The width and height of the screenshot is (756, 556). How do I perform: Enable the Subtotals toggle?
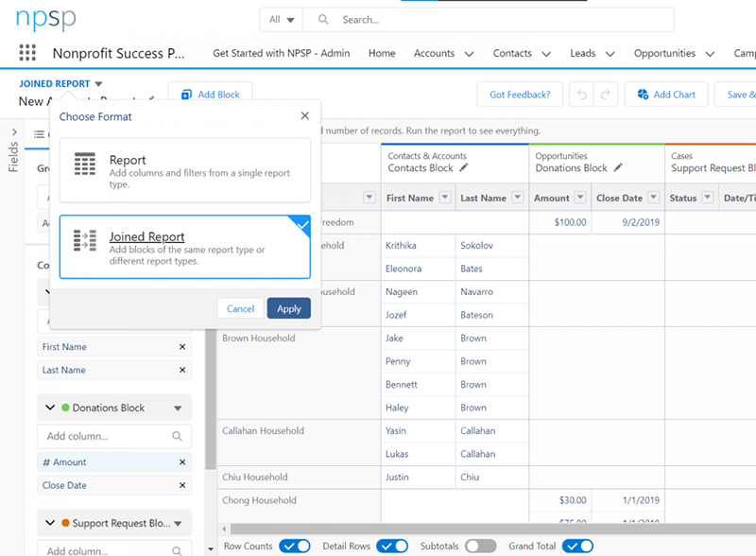pos(480,546)
